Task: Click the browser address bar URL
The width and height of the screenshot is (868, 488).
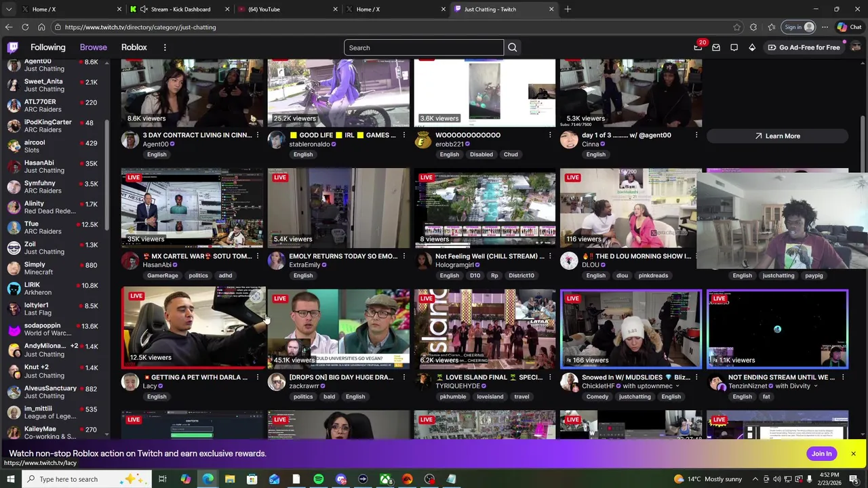Action: [x=140, y=27]
